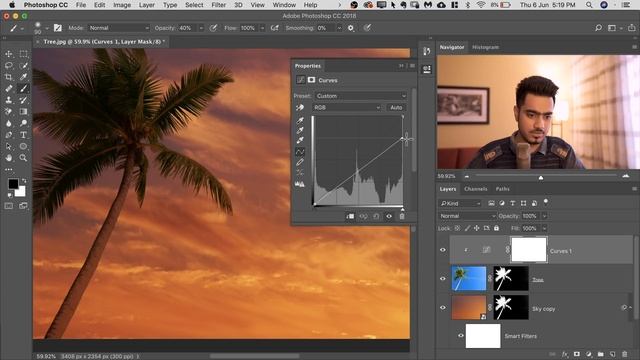The width and height of the screenshot is (640, 360).
Task: Pick the white point eyedropper in Curves
Action: coord(300,140)
